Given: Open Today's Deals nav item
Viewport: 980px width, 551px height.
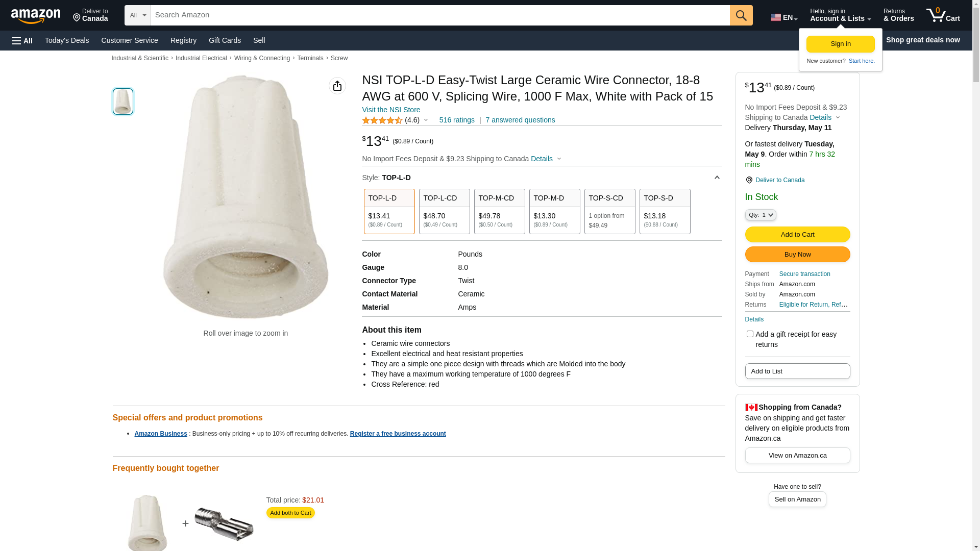Looking at the screenshot, I should (67, 40).
